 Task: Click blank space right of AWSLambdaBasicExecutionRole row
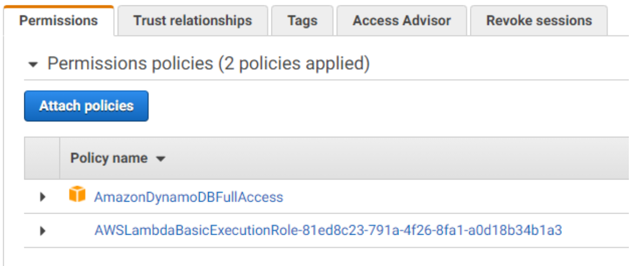(595, 231)
